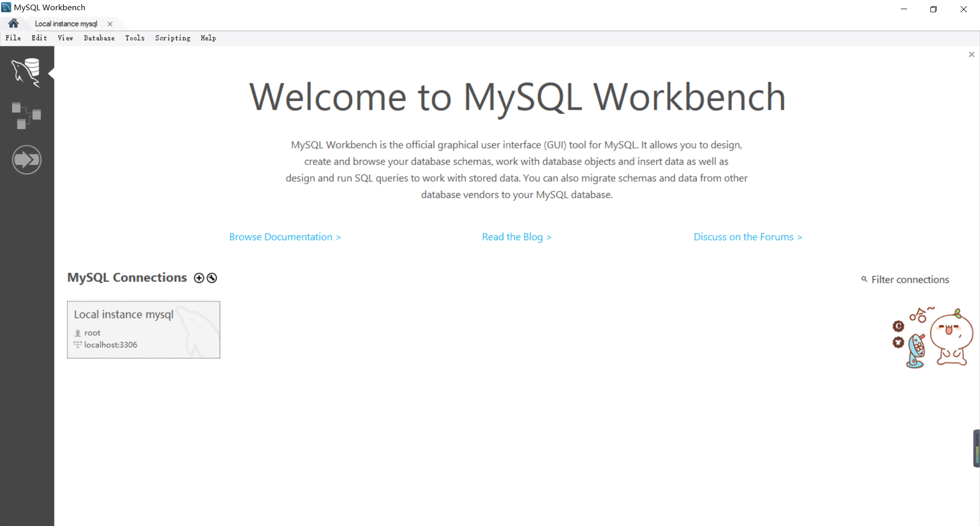Open the Local instance mysql connection tile

click(143, 330)
